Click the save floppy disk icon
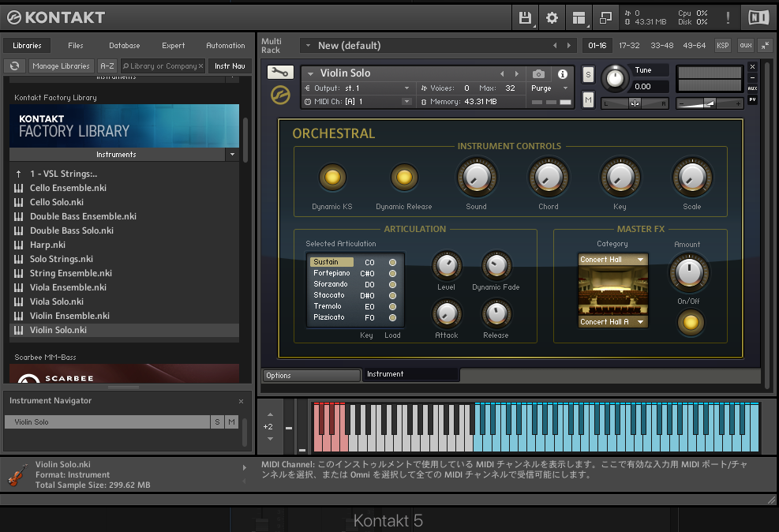Image resolution: width=779 pixels, height=532 pixels. tap(525, 17)
